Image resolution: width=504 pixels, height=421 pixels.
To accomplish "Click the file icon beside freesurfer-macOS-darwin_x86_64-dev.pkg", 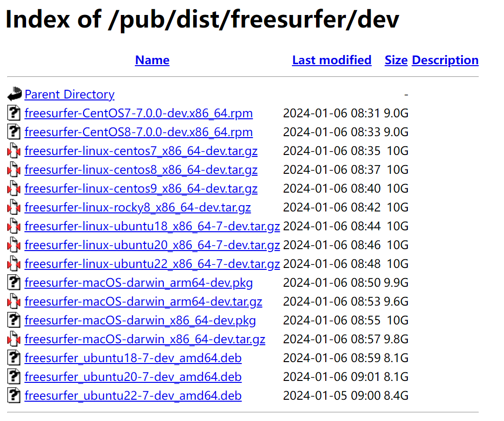I will tap(14, 320).
